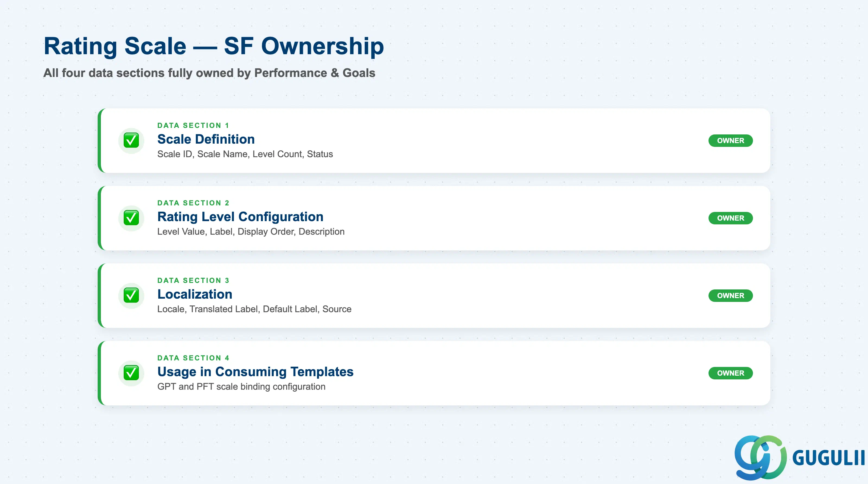Click 'Level Value, Label, Display Order, Description' text
Image resolution: width=868 pixels, height=484 pixels.
point(251,231)
